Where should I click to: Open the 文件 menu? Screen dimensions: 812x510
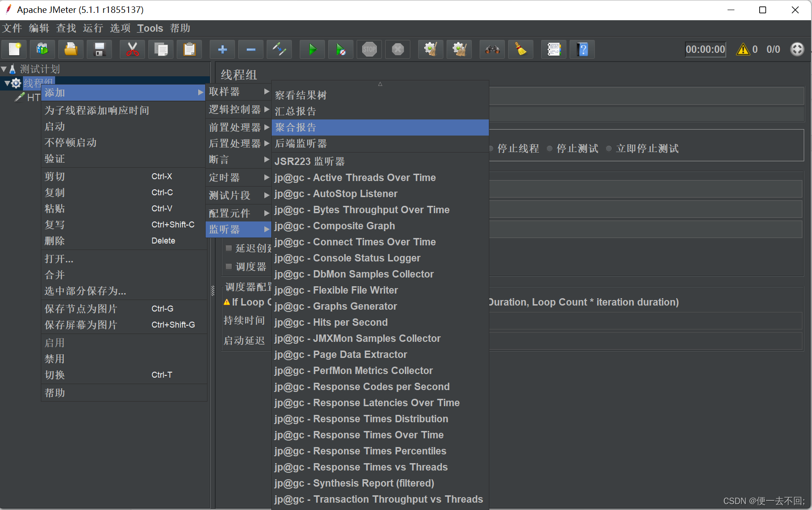click(12, 28)
